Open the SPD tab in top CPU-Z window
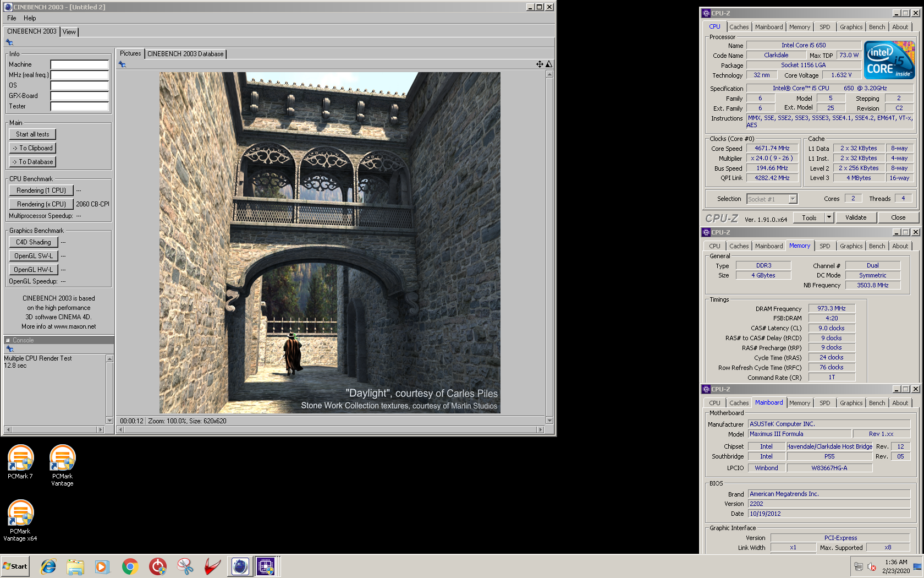The width and height of the screenshot is (924, 578). coord(825,27)
